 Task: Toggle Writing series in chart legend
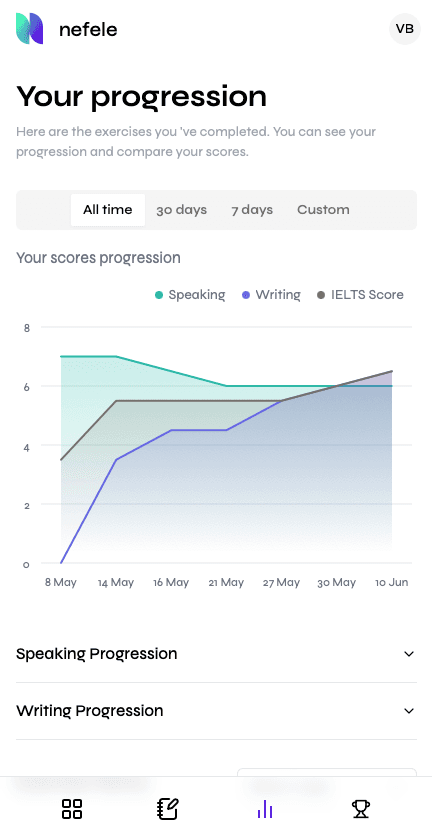[x=272, y=295]
